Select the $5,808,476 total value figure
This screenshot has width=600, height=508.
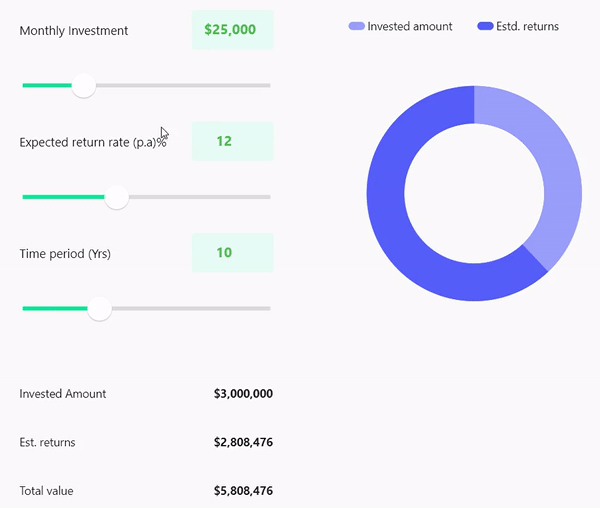243,491
